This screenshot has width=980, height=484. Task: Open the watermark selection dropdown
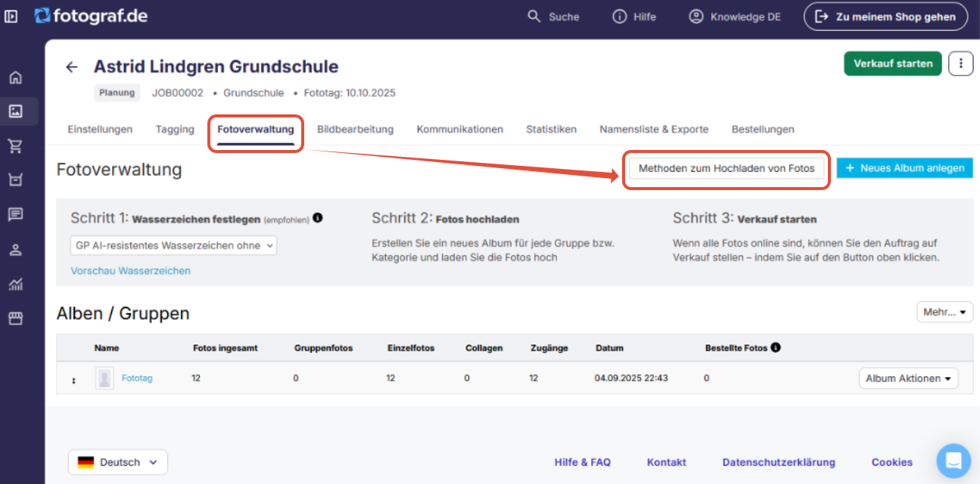coord(174,245)
